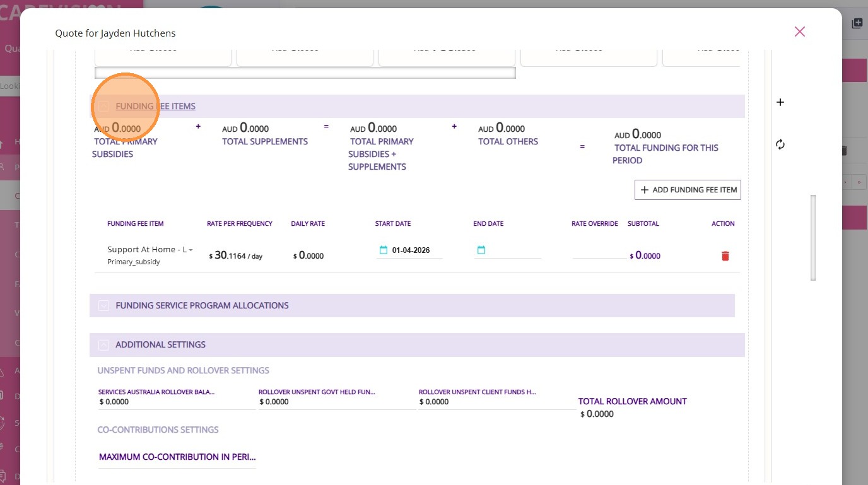The image size is (868, 485).
Task: Click the Rate Per Frequency column header
Action: (240, 224)
